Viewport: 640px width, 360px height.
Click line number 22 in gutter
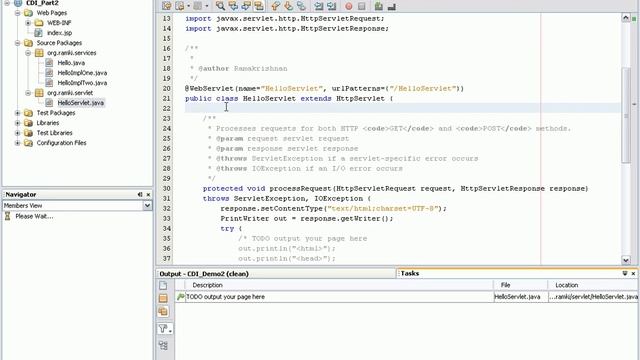coord(167,109)
